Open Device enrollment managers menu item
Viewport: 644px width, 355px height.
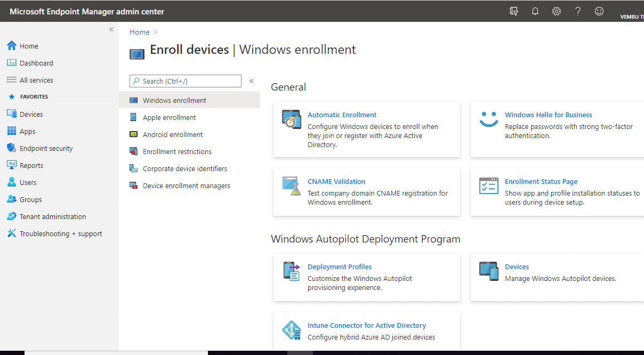(190, 185)
